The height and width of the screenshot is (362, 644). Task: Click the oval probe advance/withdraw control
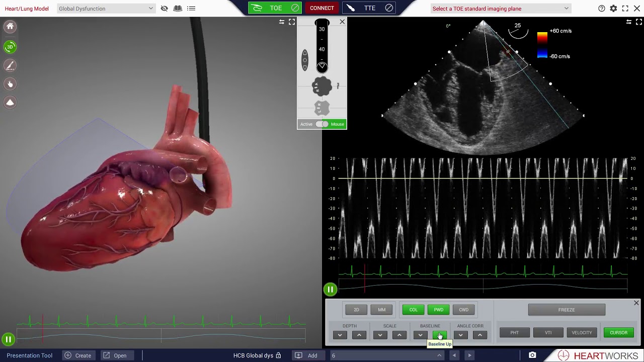click(305, 60)
